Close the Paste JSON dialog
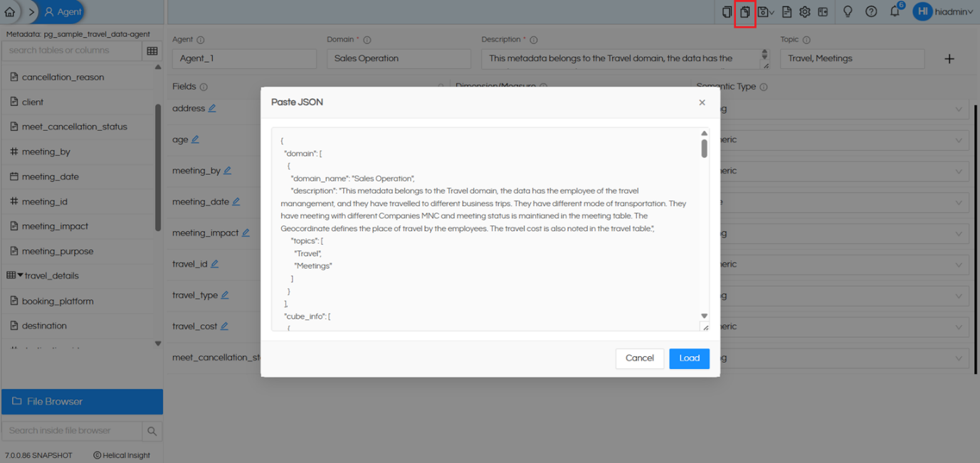Image resolution: width=980 pixels, height=463 pixels. click(x=702, y=102)
